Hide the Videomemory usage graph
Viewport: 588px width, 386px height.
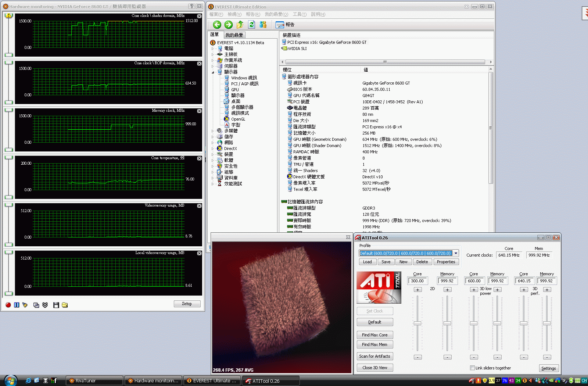tap(199, 206)
